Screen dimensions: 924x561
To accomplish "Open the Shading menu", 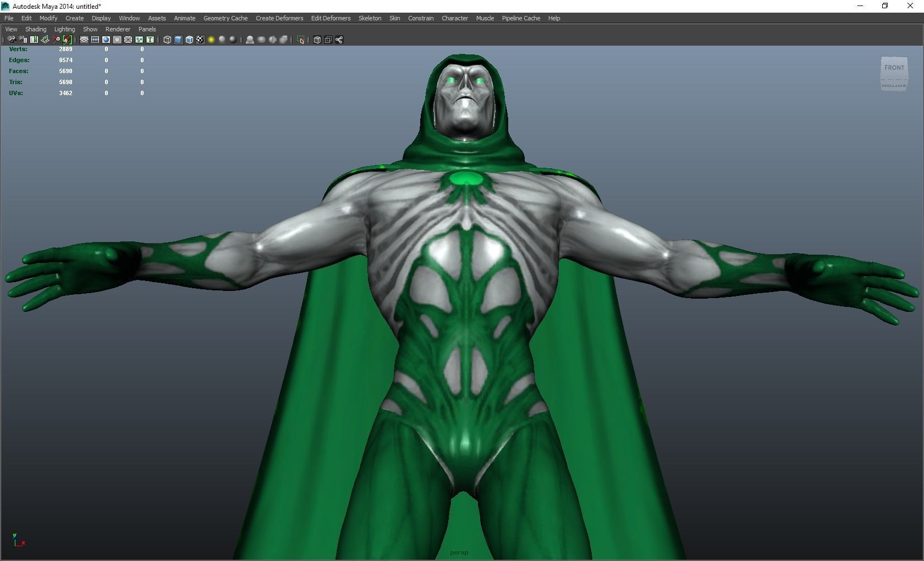I will click(35, 29).
